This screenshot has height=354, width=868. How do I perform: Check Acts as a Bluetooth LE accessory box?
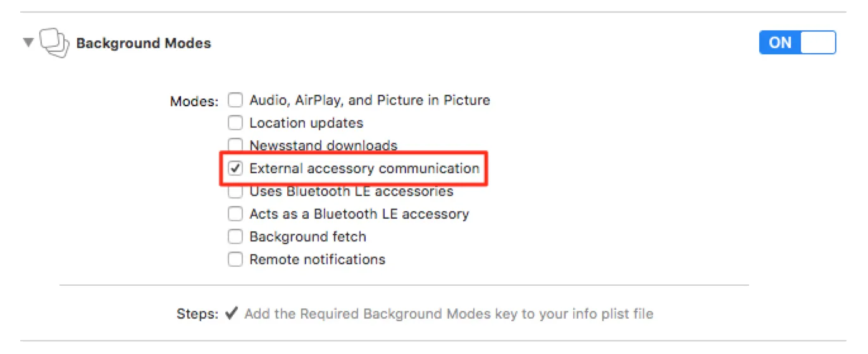pyautogui.click(x=235, y=214)
